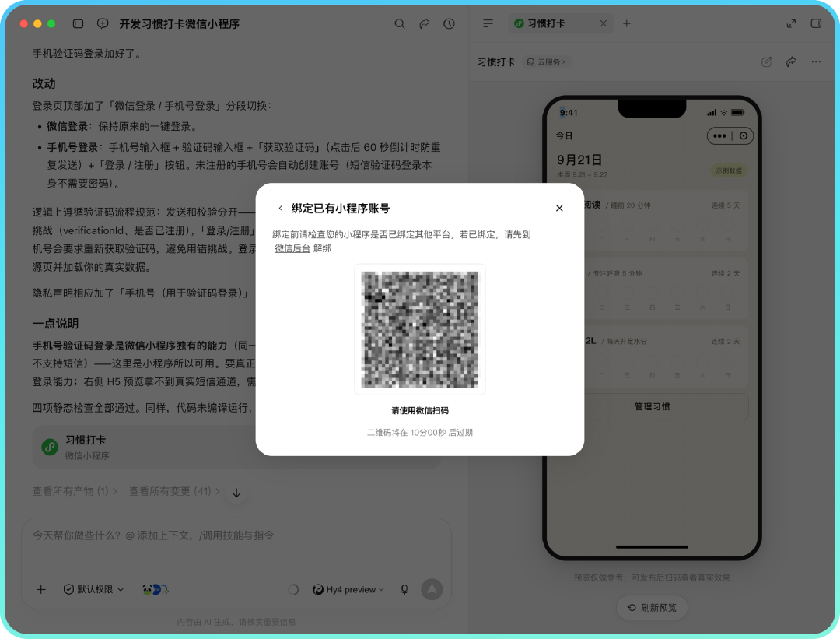Share the 习惯打卡 preview
This screenshot has height=639, width=840.
click(x=791, y=62)
